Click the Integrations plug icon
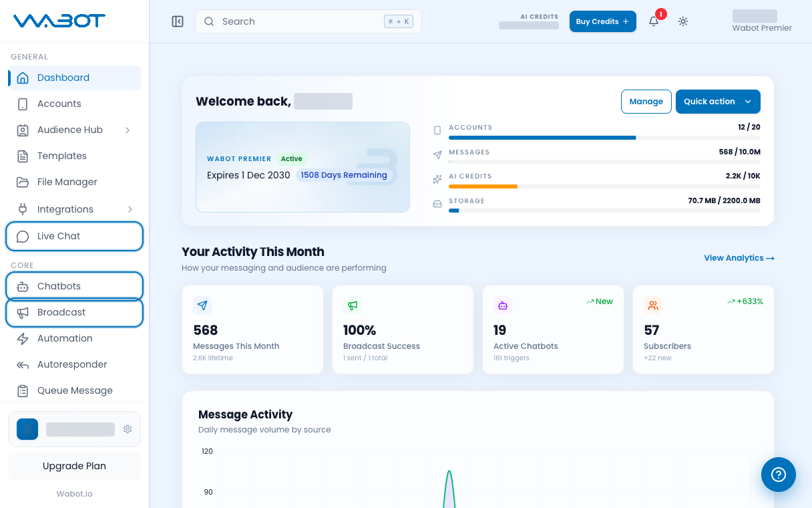 (23, 209)
